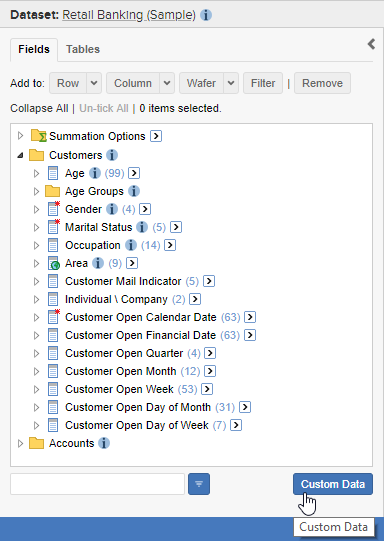Click the info icon beside Gender
This screenshot has height=541, width=384.
112,209
